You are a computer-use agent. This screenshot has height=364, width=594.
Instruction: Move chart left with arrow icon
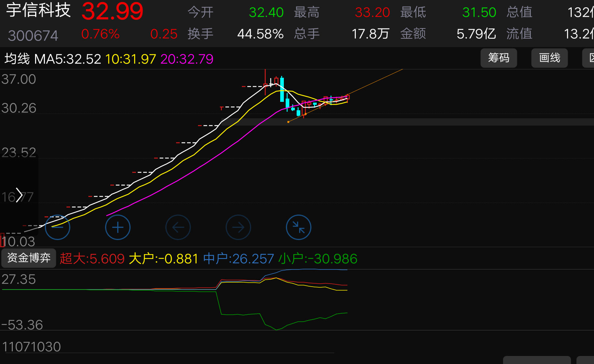click(x=178, y=227)
